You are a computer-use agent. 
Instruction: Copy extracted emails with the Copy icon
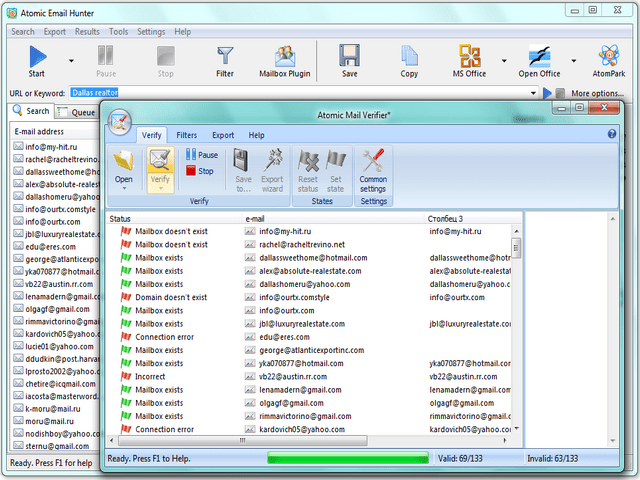click(x=409, y=58)
